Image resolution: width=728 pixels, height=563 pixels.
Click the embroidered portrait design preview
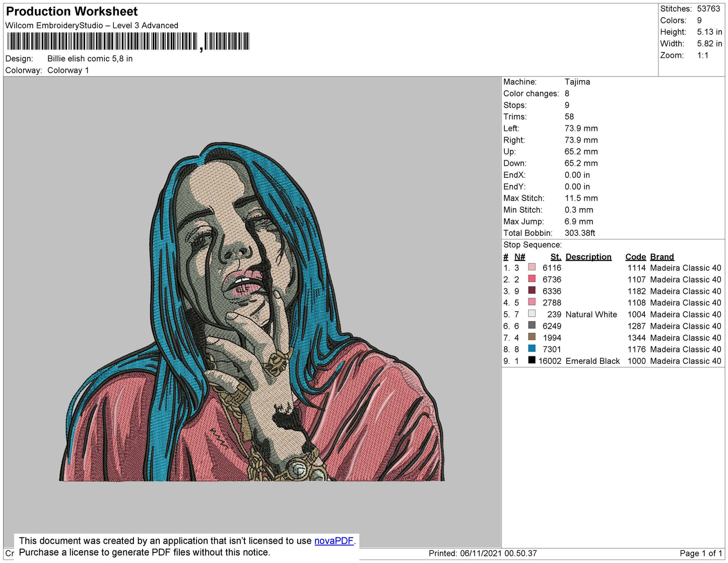(252, 311)
